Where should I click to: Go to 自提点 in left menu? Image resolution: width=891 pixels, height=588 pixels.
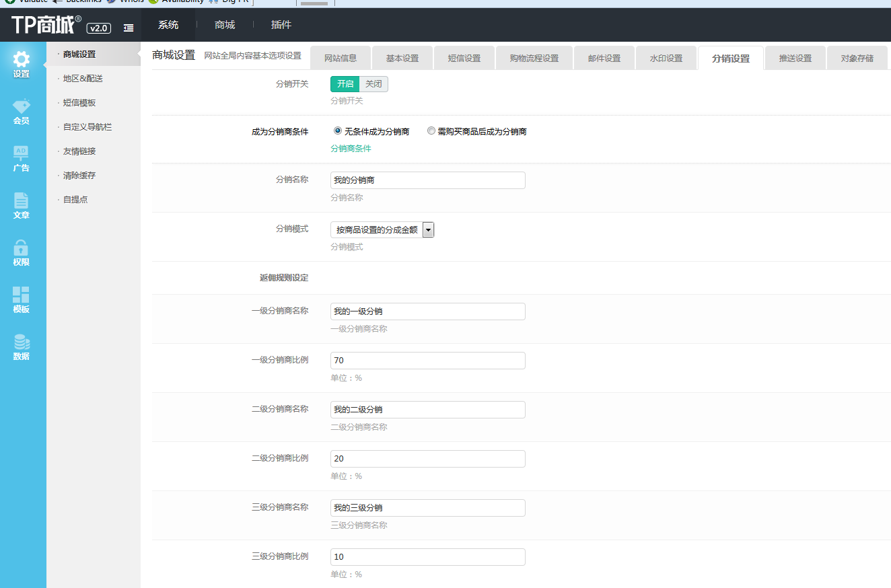[75, 200]
